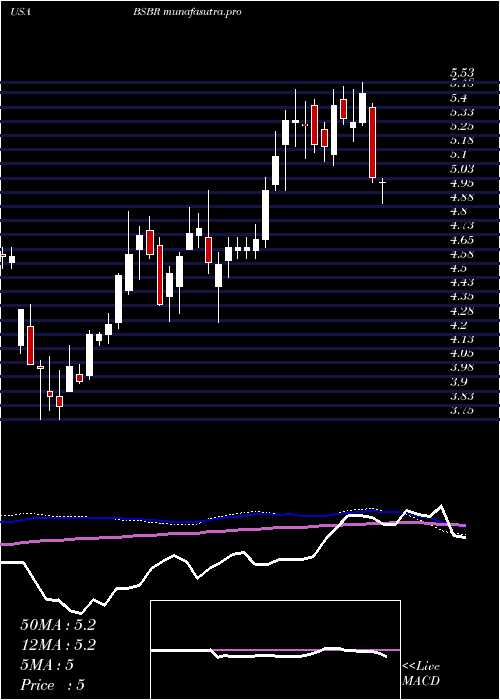
Task: Select the 5.4 price axis label
Action: (x=459, y=98)
